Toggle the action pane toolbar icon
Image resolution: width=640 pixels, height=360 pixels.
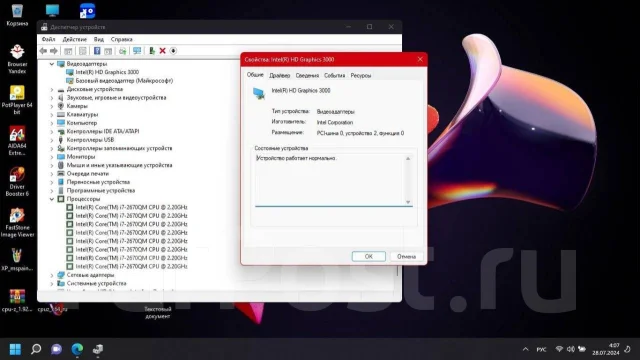point(108,51)
